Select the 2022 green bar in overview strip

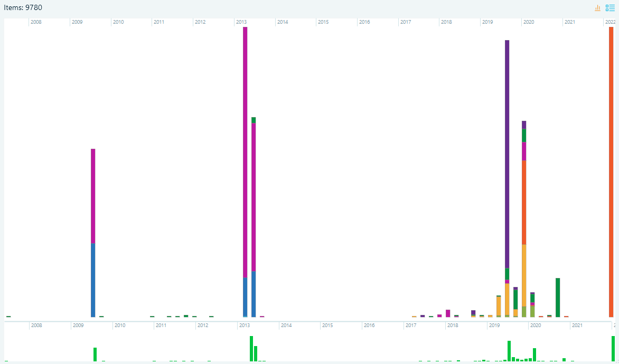click(x=613, y=349)
